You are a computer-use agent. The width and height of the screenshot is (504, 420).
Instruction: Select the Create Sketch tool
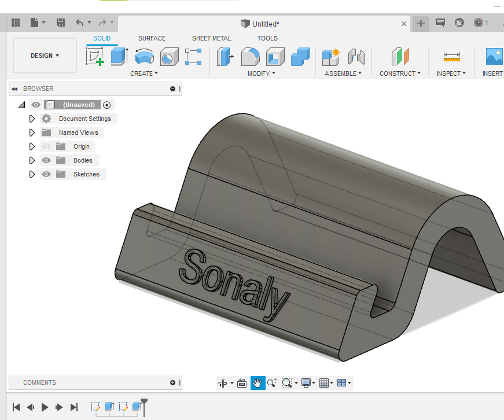coord(94,57)
